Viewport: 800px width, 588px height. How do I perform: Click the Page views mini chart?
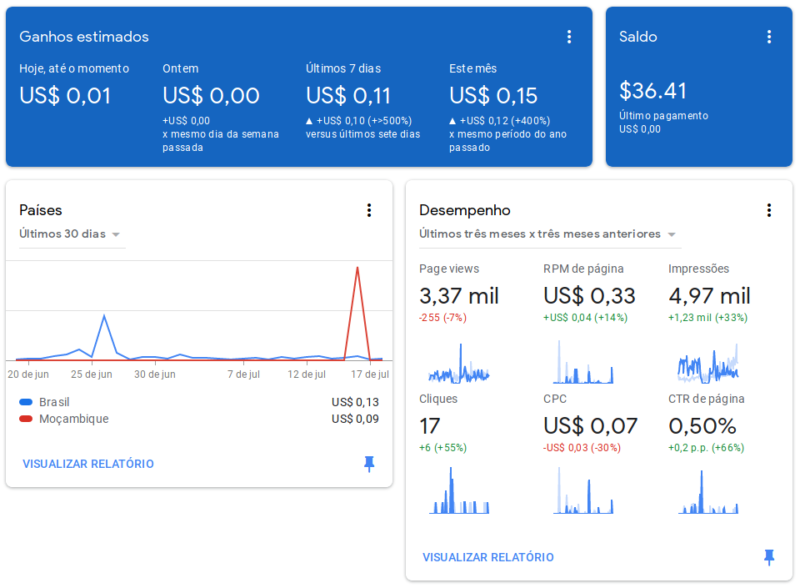[x=459, y=365]
